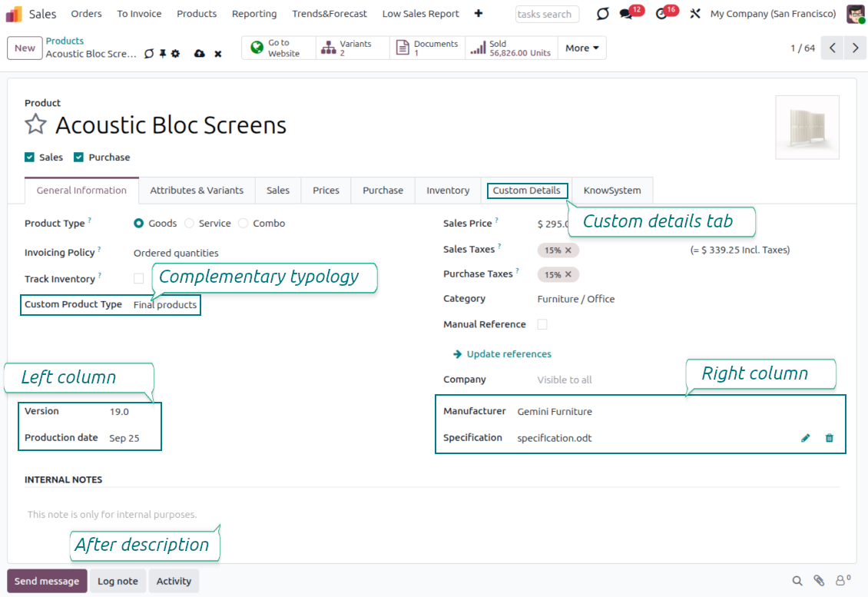Click the favorite star next to product name

36,124
